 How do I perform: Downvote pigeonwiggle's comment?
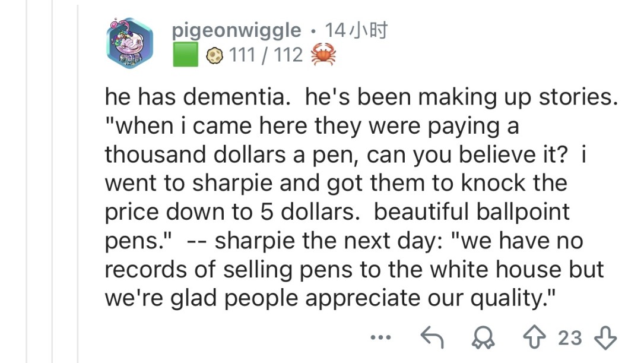(605, 338)
